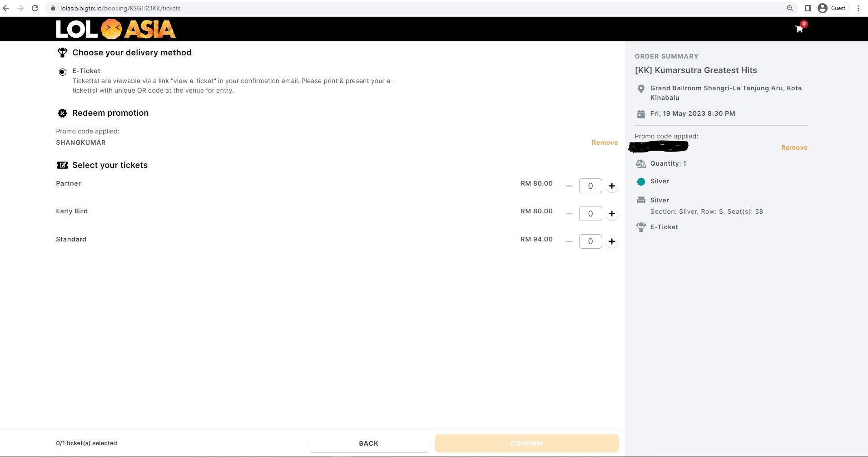
Task: Click the Partner quantity input field
Action: coord(590,186)
